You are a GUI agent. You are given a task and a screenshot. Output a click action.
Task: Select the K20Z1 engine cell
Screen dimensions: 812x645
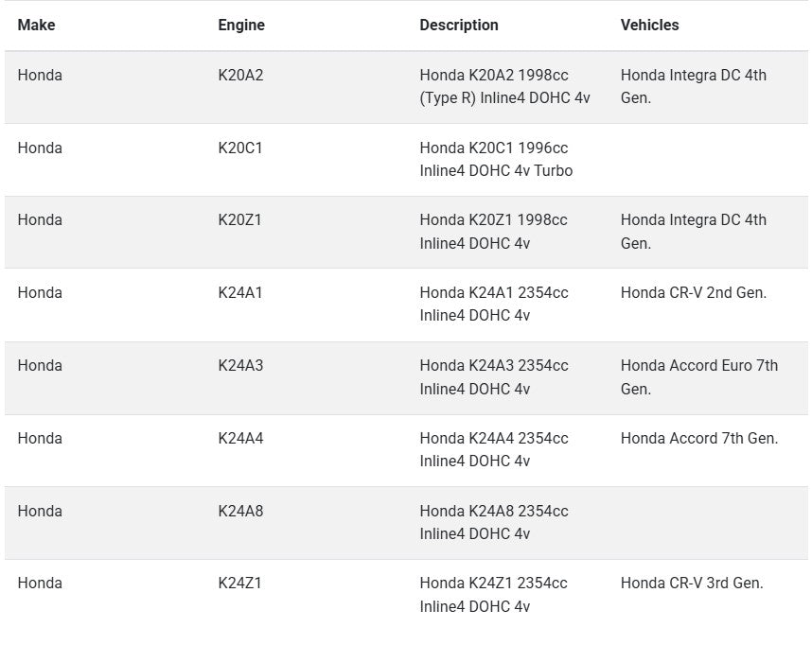coord(239,220)
